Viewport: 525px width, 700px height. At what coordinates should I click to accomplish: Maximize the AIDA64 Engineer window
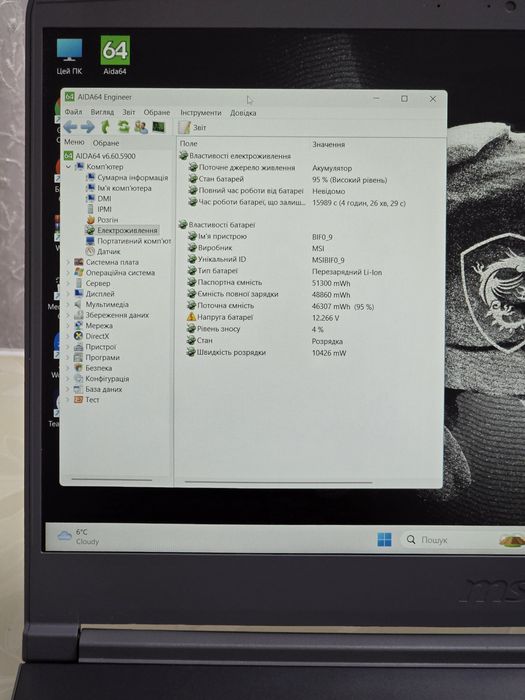(x=404, y=99)
